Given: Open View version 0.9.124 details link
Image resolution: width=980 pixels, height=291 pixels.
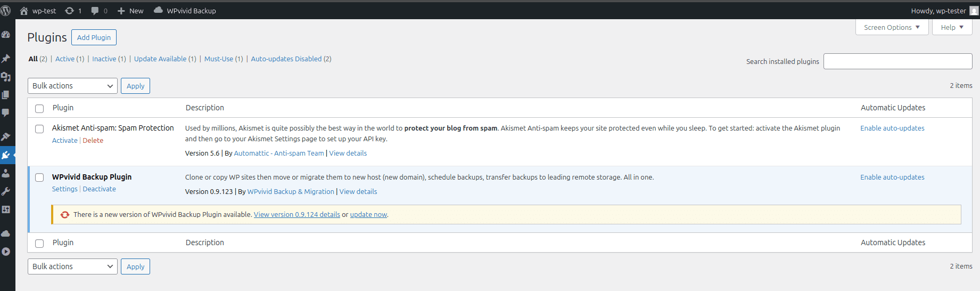Looking at the screenshot, I should click(297, 215).
